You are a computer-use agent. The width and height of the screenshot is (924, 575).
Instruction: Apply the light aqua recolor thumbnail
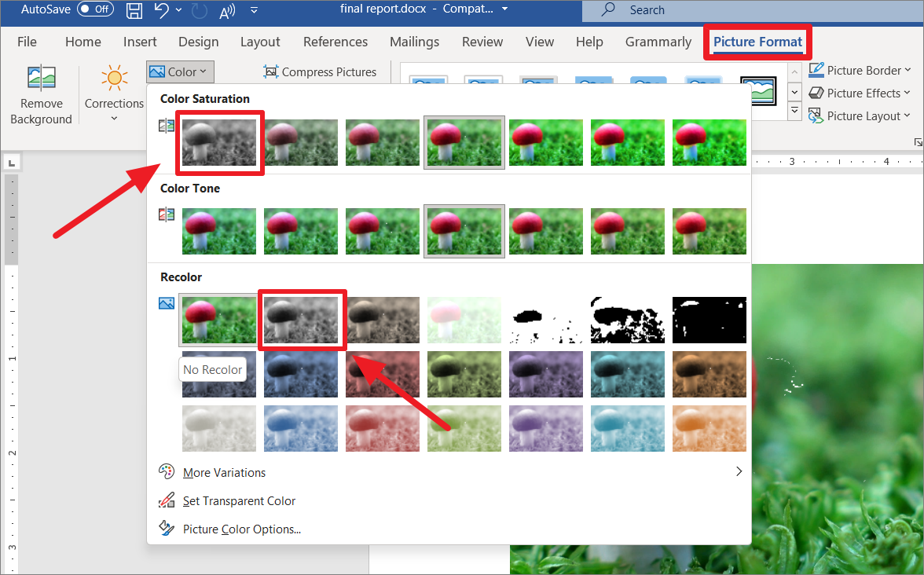tap(628, 428)
